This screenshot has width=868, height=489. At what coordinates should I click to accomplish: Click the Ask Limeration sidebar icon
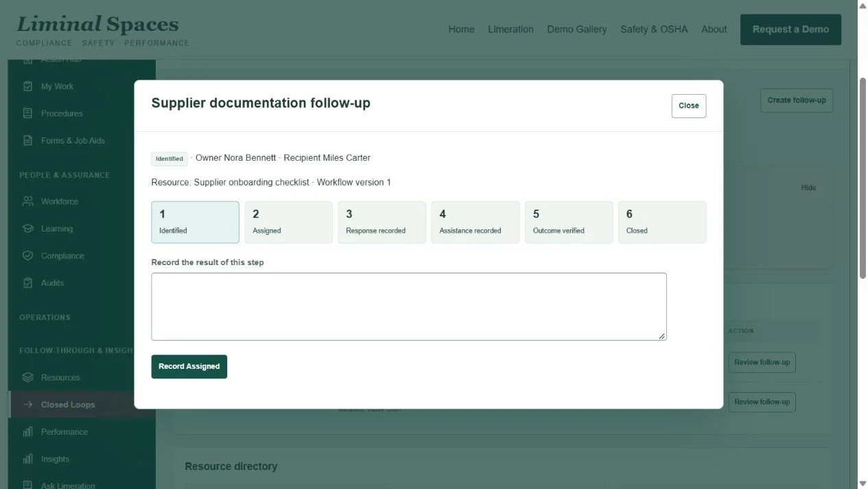[x=28, y=485]
